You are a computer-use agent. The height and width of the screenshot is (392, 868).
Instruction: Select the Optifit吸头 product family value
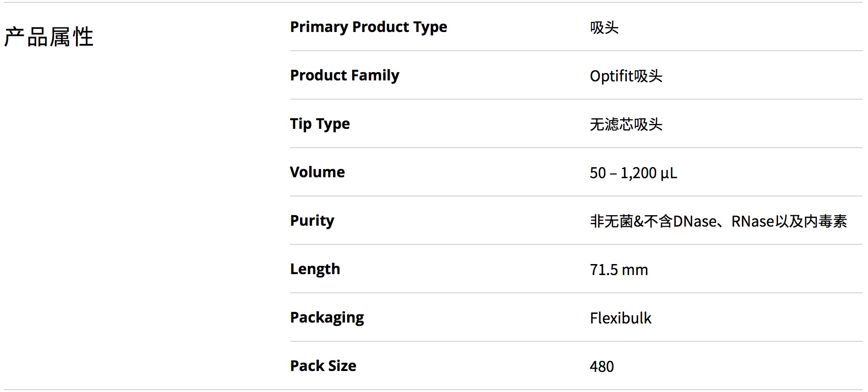point(626,76)
